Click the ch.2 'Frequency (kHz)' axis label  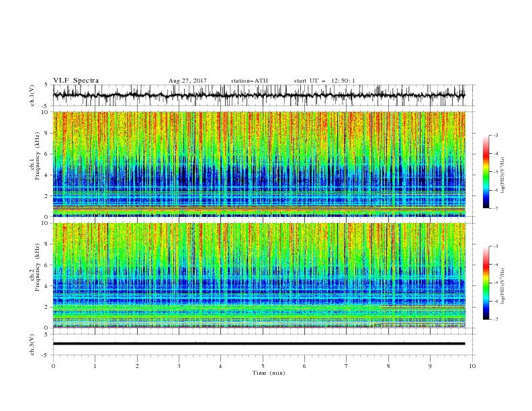click(37, 267)
